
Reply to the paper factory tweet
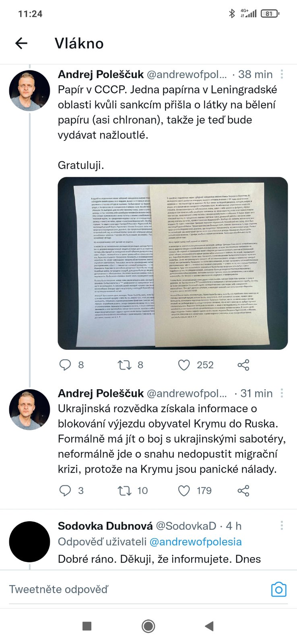pyautogui.click(x=65, y=365)
